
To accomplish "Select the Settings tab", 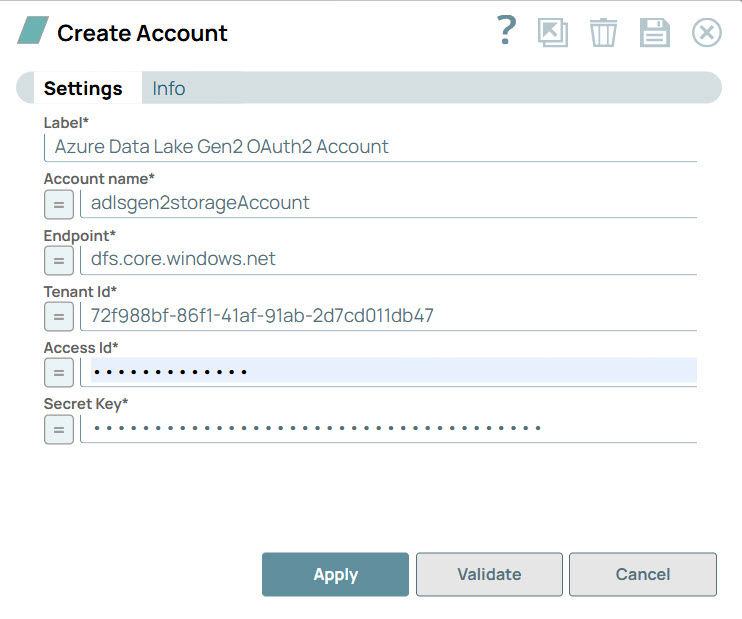I will (83, 88).
